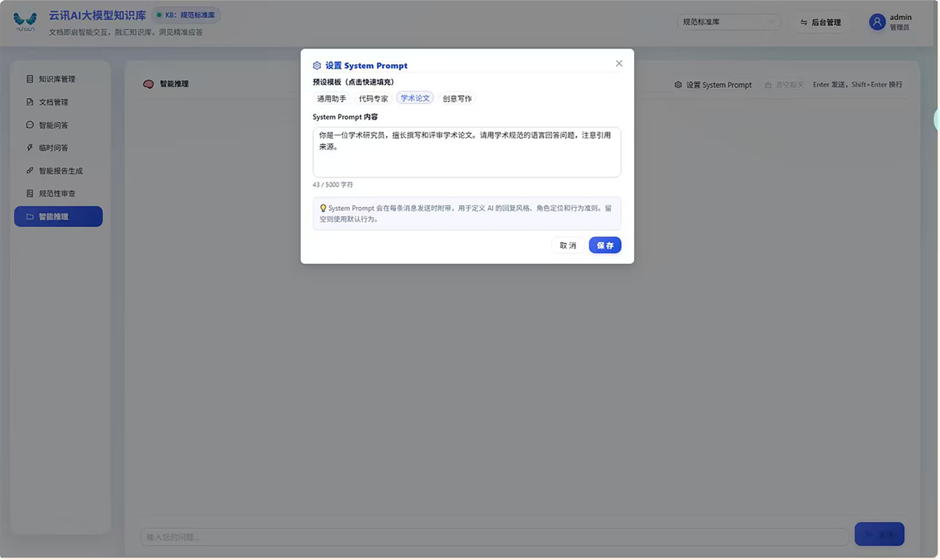940x560 pixels.
Task: Click inside the System Prompt content textarea
Action: pyautogui.click(x=467, y=152)
